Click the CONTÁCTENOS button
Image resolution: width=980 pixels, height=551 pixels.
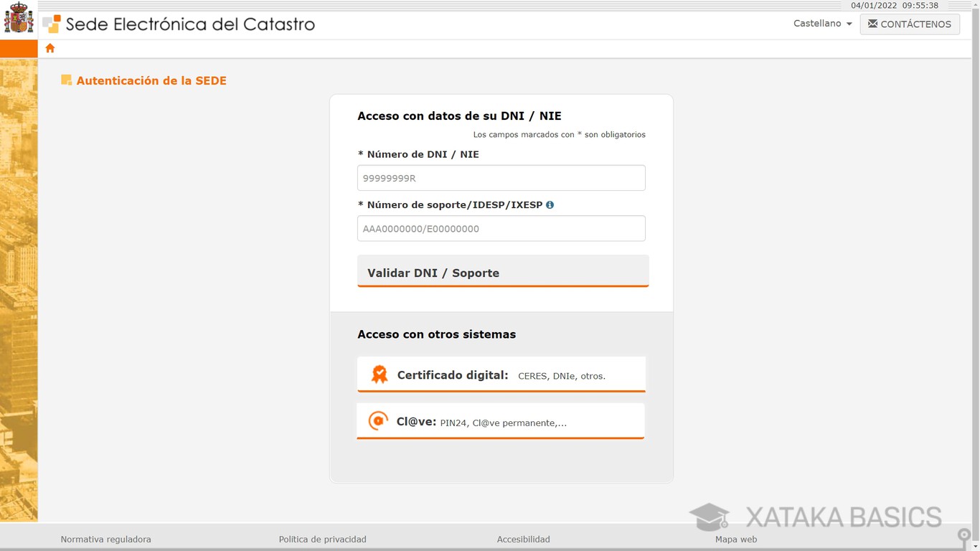pos(910,24)
